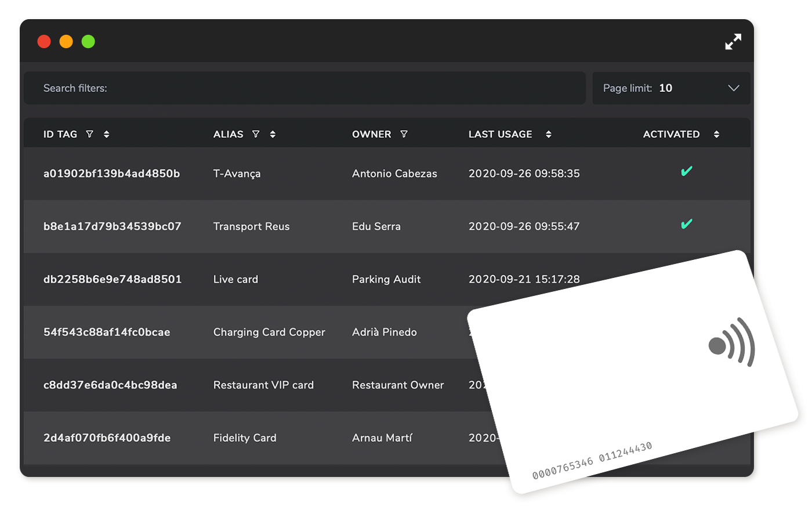This screenshot has width=812, height=506.
Task: Toggle activated checkmark for Transport Reus
Action: coord(686,225)
